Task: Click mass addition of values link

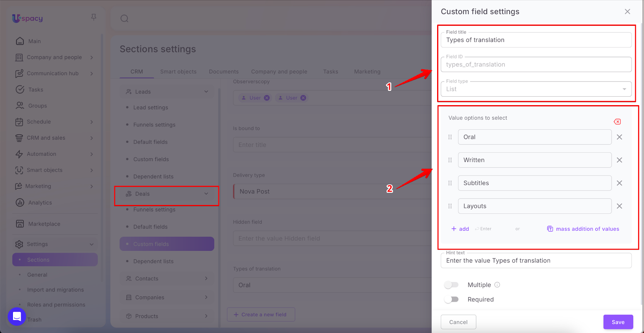Action: pyautogui.click(x=587, y=229)
